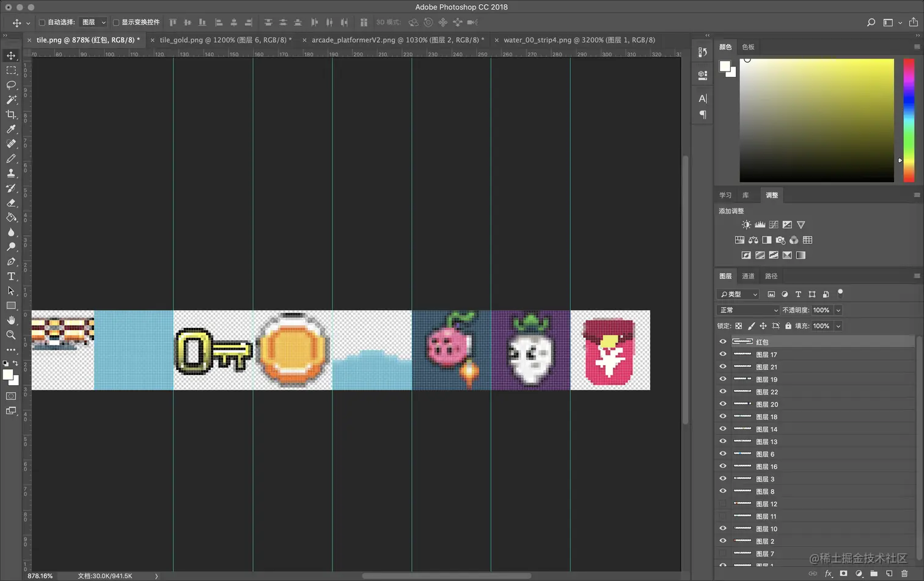The image size is (924, 581).
Task: Select the Path Selection tool
Action: [11, 290]
